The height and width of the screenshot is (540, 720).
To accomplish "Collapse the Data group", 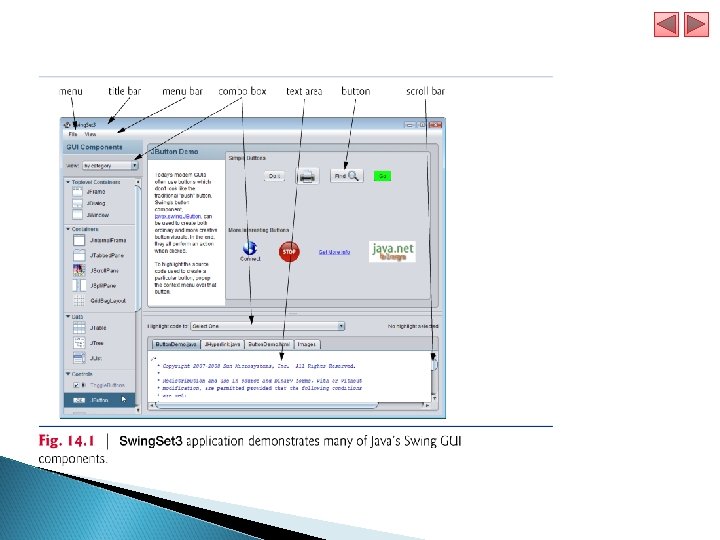I will [68, 316].
